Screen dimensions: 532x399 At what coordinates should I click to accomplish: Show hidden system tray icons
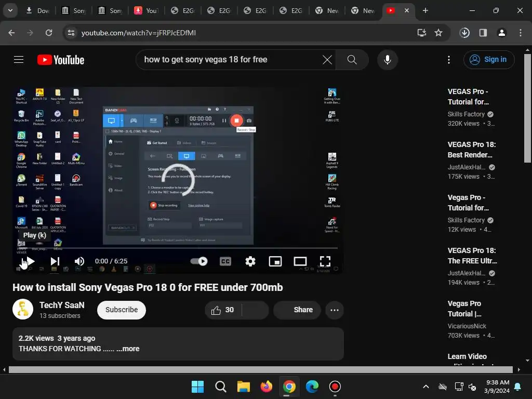click(x=426, y=387)
